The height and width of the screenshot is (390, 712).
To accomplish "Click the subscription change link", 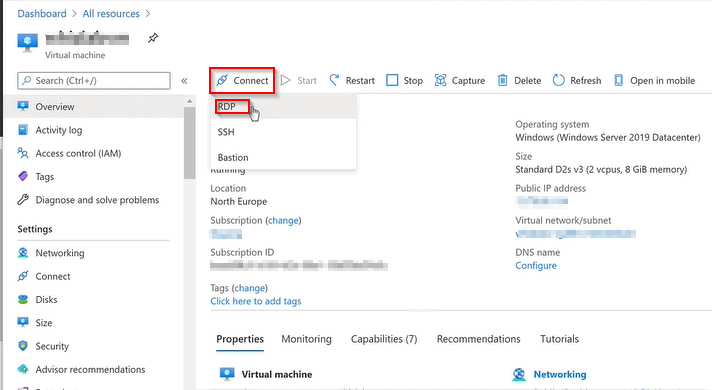I will [283, 221].
